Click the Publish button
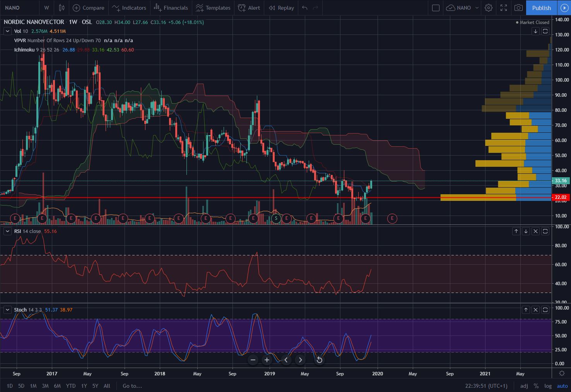 (x=541, y=8)
